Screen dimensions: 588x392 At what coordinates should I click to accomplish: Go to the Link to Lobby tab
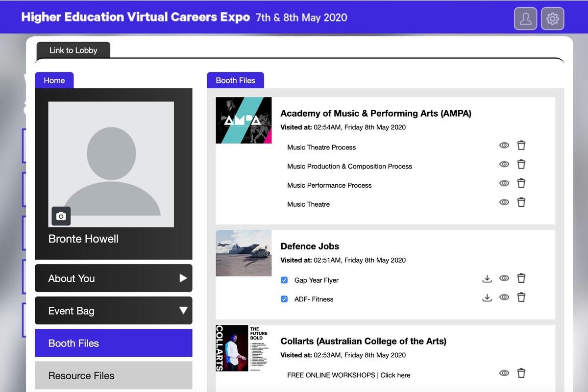pyautogui.click(x=73, y=50)
